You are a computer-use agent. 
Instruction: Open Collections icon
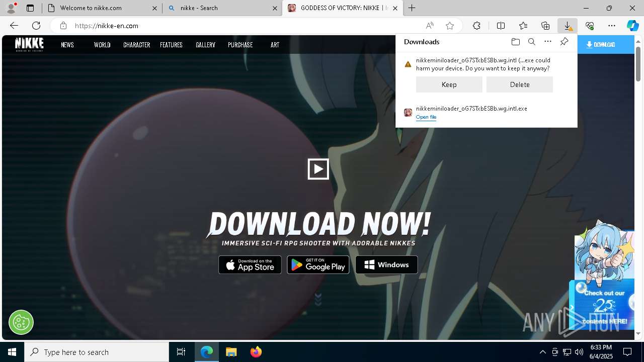point(545,26)
